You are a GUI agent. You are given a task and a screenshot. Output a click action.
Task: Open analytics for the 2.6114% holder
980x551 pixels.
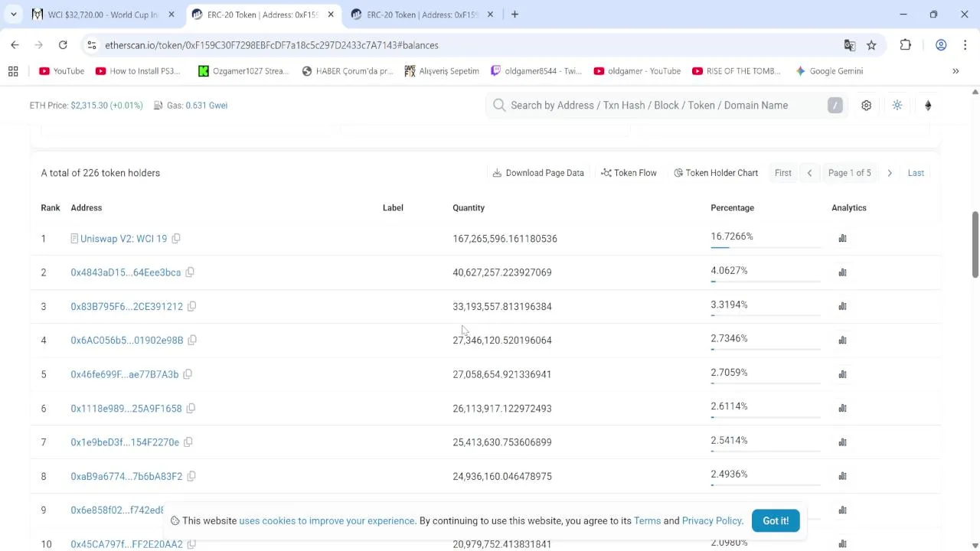tap(842, 409)
